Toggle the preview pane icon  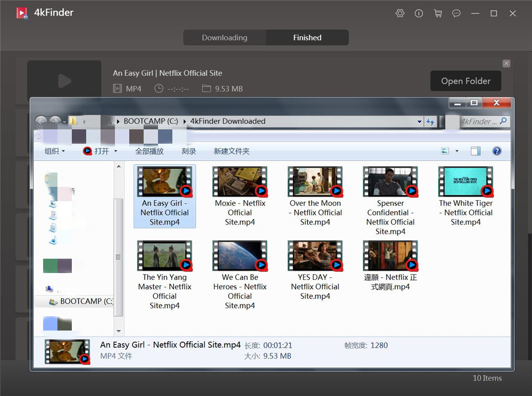point(476,151)
